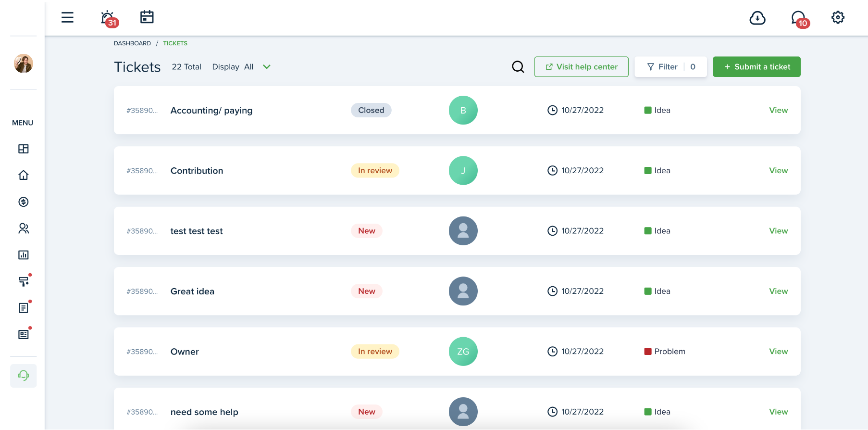Expand the Display All dropdown chevron

click(267, 67)
